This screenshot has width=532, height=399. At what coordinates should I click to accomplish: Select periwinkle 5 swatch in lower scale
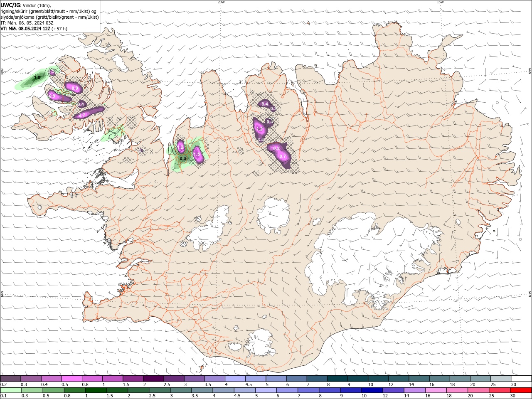pos(265,390)
